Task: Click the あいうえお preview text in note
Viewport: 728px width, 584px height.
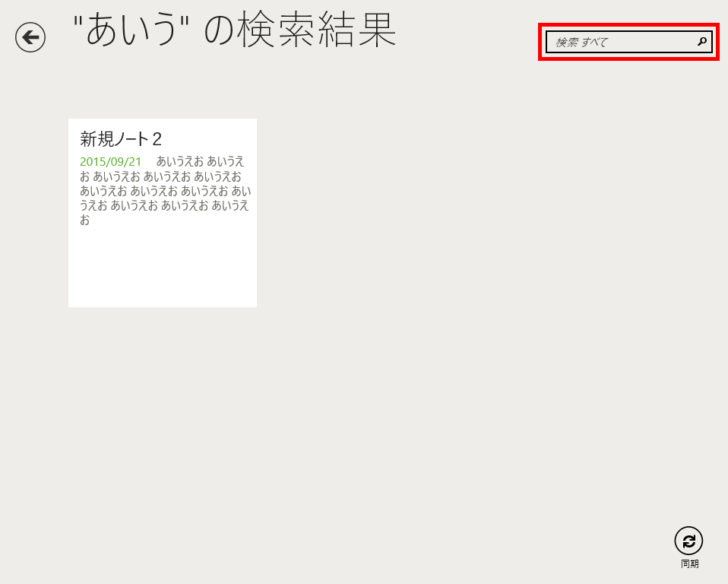Action: [165, 191]
